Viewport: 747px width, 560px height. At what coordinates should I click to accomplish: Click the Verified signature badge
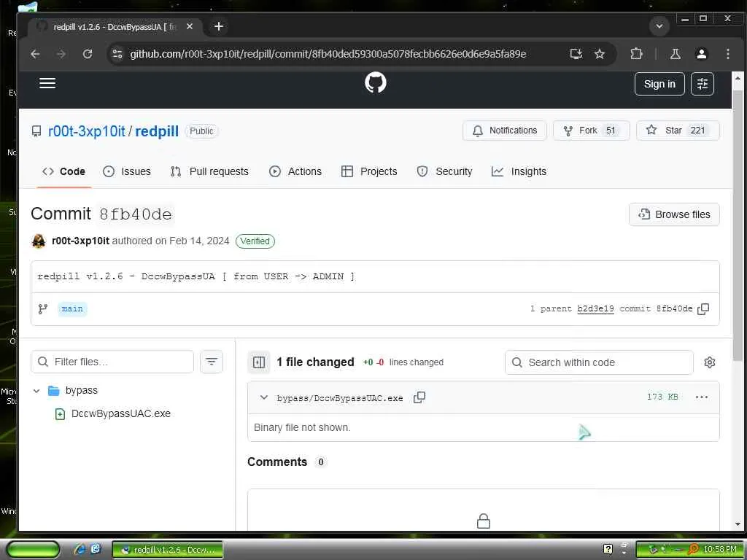click(255, 241)
